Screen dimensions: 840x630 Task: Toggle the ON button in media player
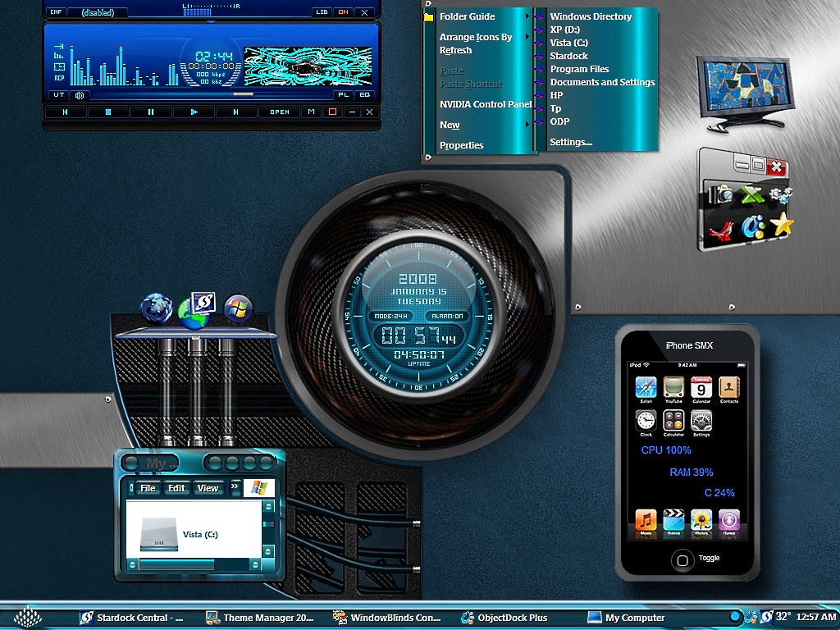[344, 11]
